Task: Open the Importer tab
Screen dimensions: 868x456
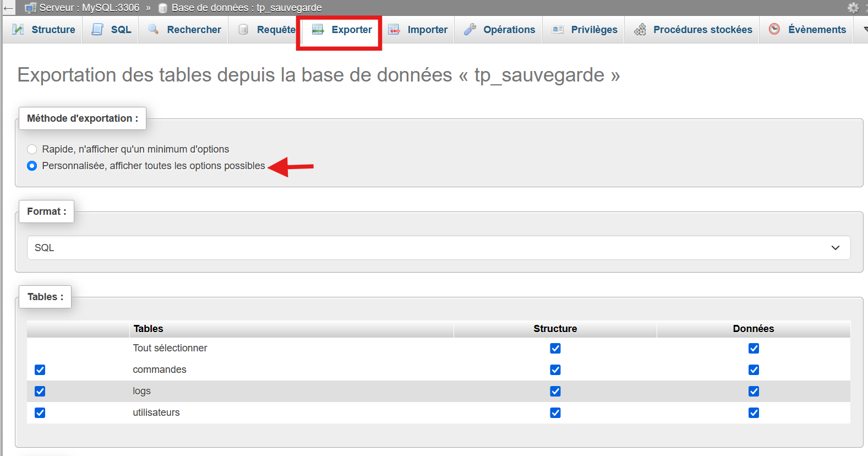Action: (x=418, y=30)
